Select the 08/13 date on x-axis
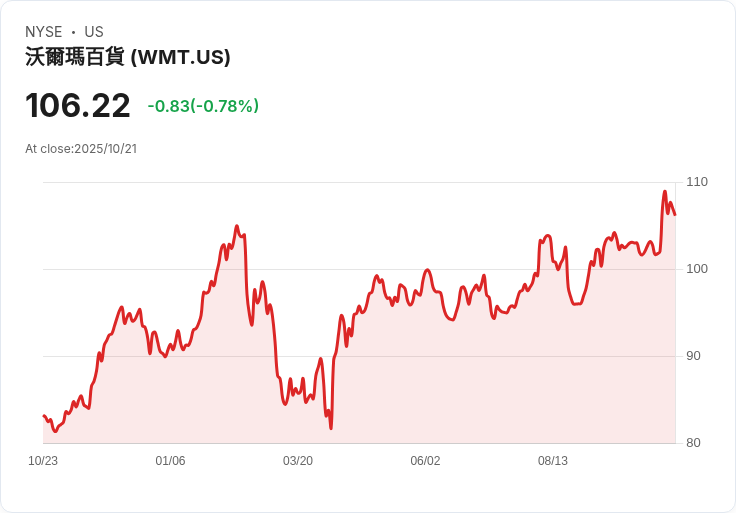 [553, 461]
